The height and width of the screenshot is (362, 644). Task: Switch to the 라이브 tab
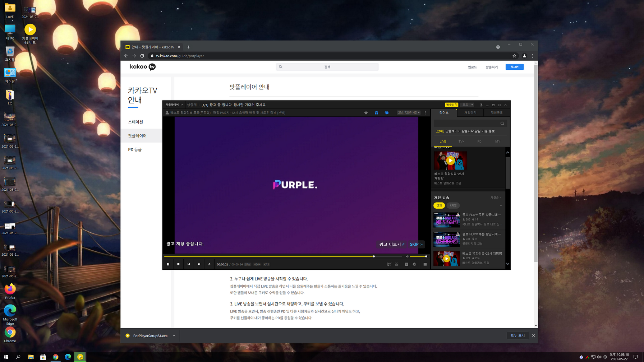click(444, 113)
